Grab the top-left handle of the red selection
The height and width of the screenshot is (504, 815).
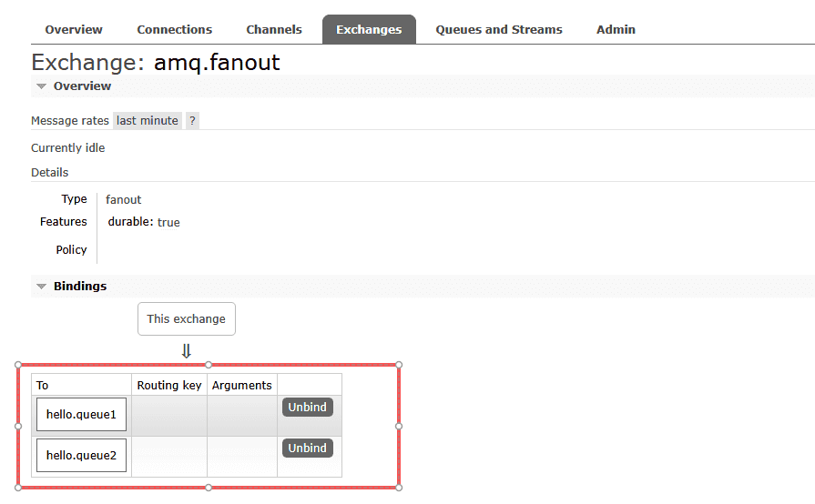click(x=18, y=365)
